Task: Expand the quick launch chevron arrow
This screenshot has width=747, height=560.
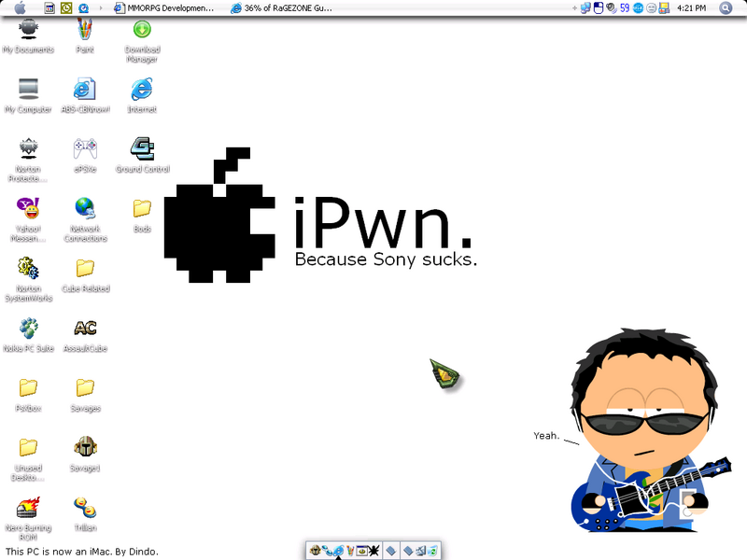Action: pyautogui.click(x=101, y=7)
